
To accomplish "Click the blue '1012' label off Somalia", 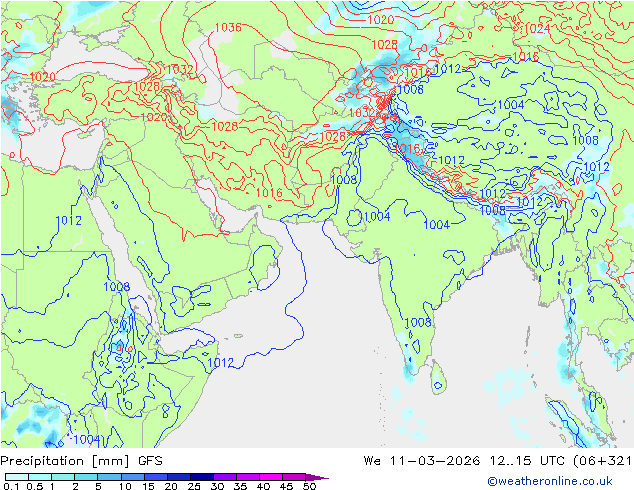I will [220, 363].
